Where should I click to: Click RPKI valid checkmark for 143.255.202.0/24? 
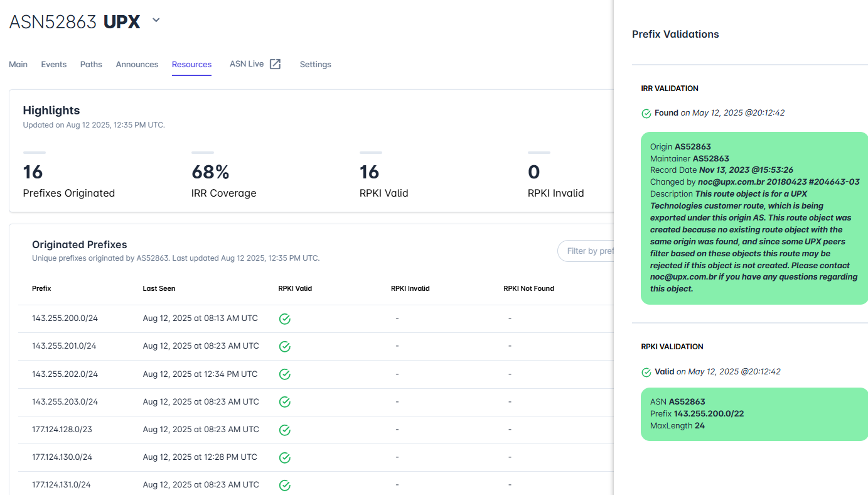pos(284,374)
